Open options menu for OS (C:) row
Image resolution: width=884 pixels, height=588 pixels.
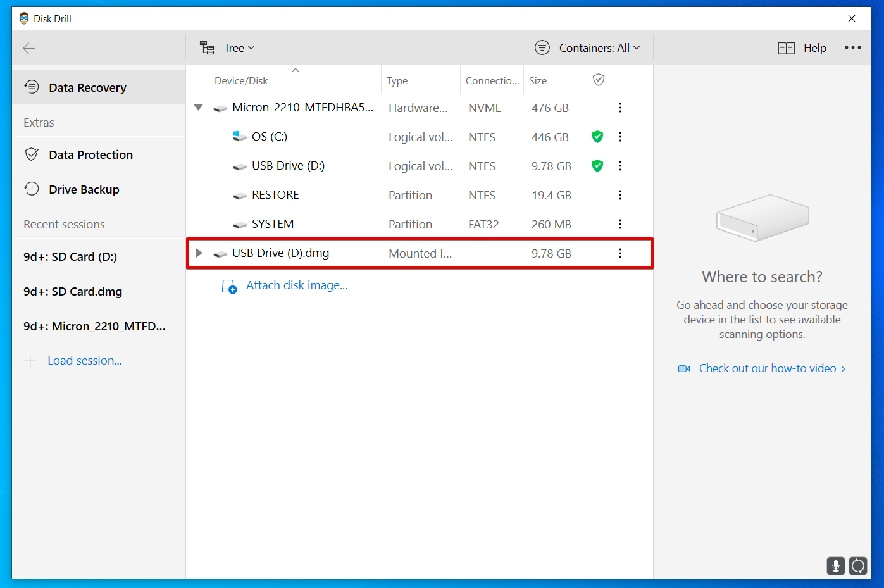[620, 137]
